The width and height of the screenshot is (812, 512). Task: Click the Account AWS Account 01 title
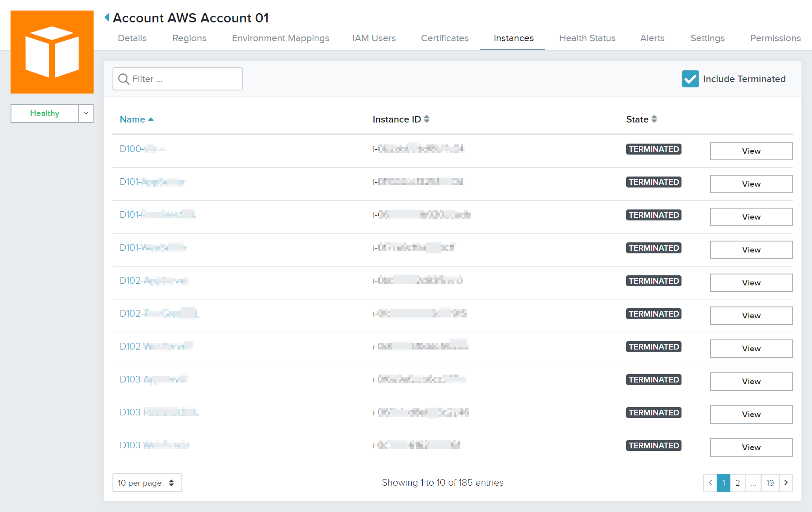pyautogui.click(x=191, y=18)
